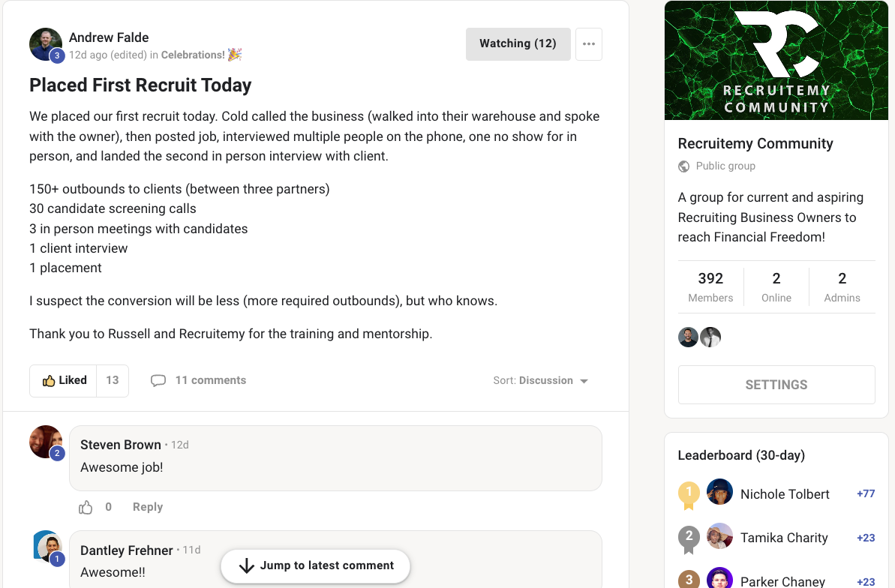Reply to Steven Brown's comment
Image resolution: width=895 pixels, height=588 pixels.
(x=148, y=507)
